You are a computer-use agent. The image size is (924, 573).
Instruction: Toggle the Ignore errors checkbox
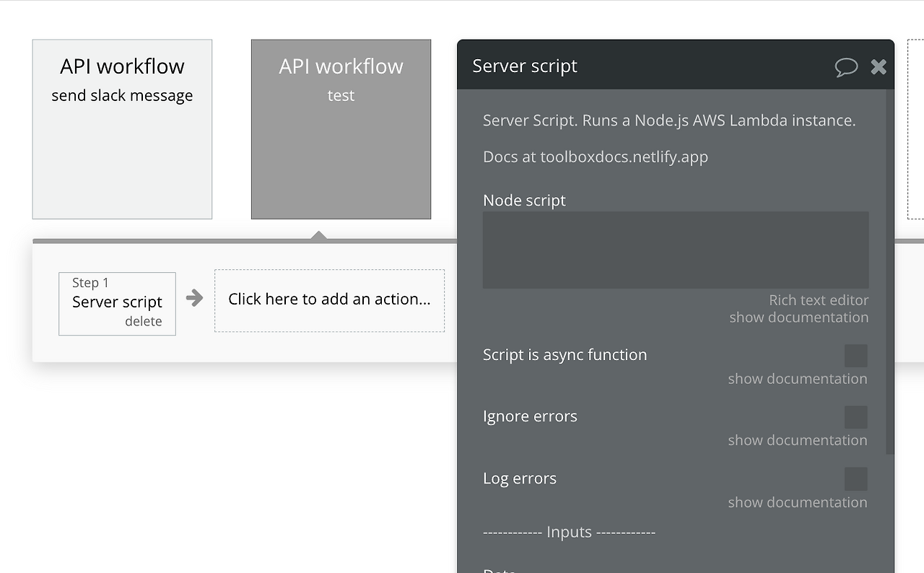(x=855, y=417)
